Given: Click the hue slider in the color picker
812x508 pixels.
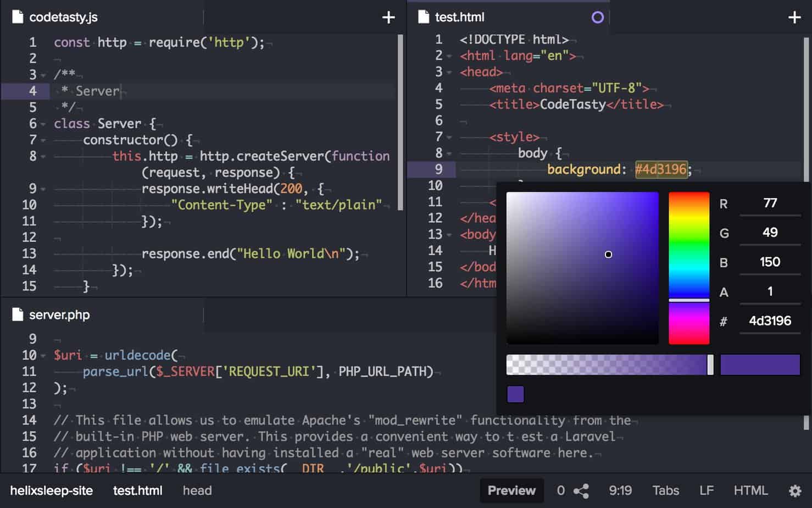Looking at the screenshot, I should pos(689,268).
